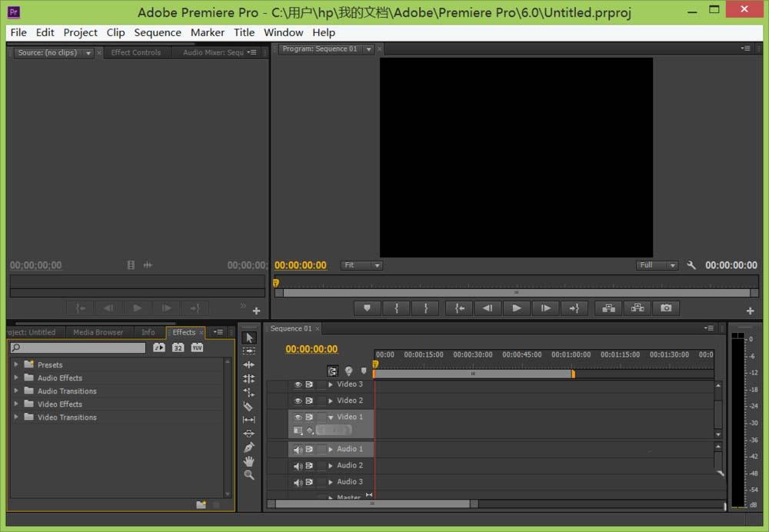This screenshot has width=769, height=532.
Task: Expand the Audio Transitions folder
Action: pos(16,391)
